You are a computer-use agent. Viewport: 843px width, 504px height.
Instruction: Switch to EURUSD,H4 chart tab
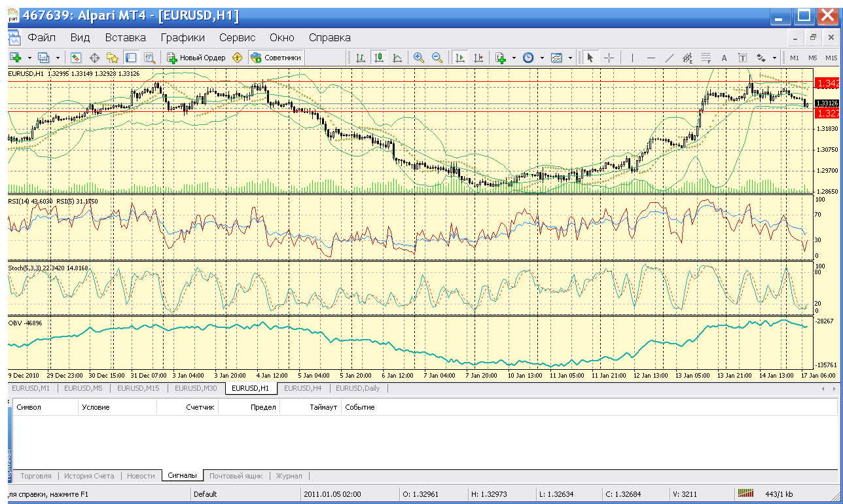pyautogui.click(x=302, y=388)
